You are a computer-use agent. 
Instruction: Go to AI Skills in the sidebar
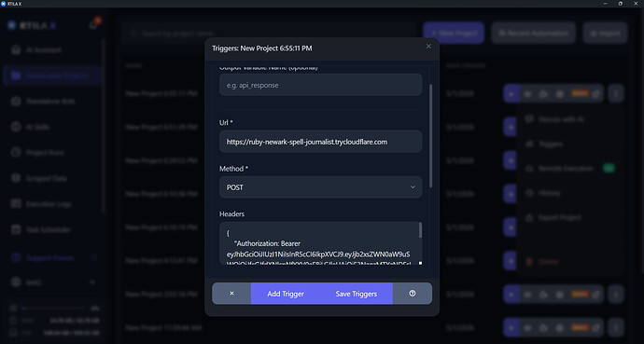[x=52, y=127]
